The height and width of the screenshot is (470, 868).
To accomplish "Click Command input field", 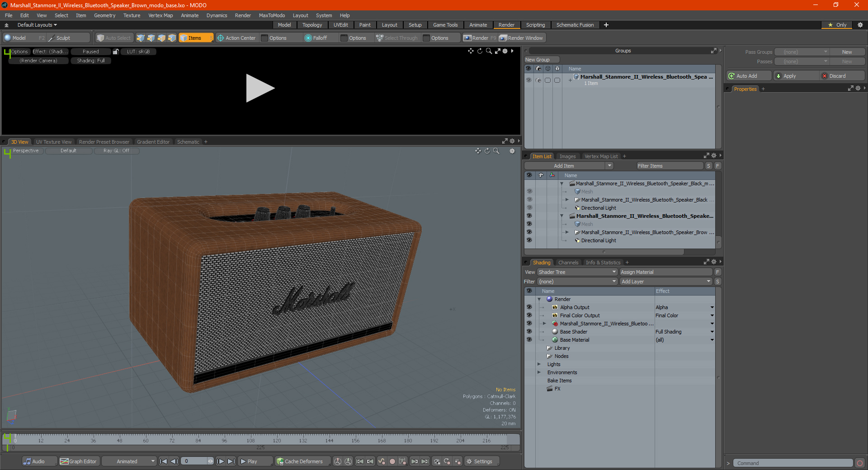I will (x=793, y=463).
